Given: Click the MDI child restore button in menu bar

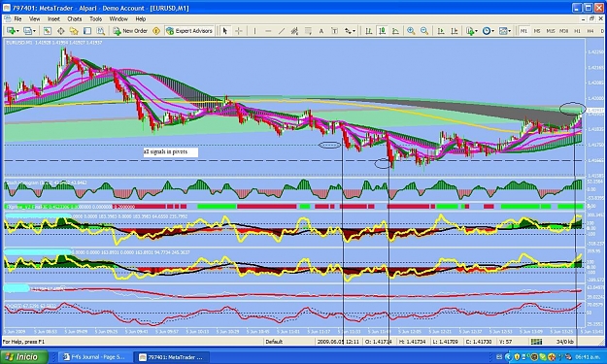Looking at the screenshot, I should coord(591,18).
